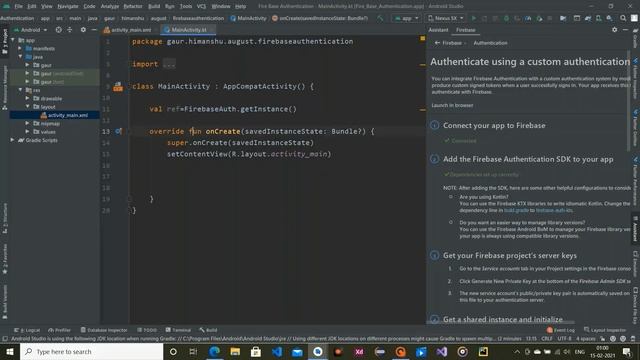Open Adobe XD from taskbar
The image size is (640, 360).
pyautogui.click(x=359, y=351)
